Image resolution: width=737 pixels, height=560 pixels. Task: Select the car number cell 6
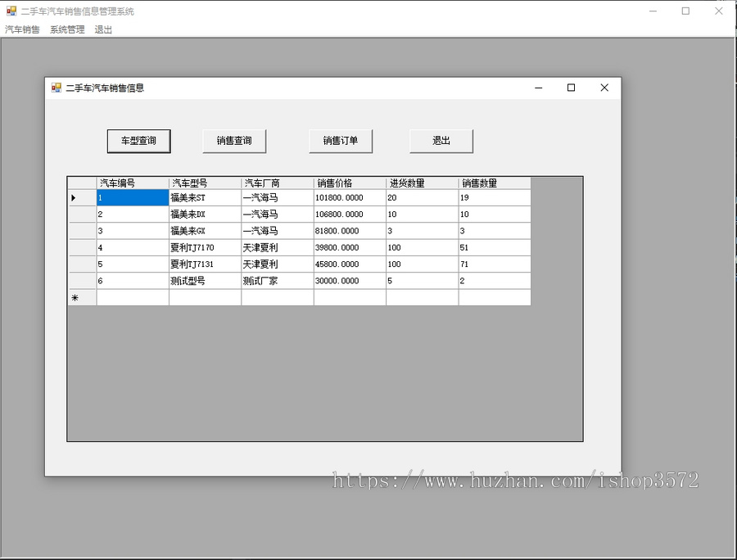133,281
